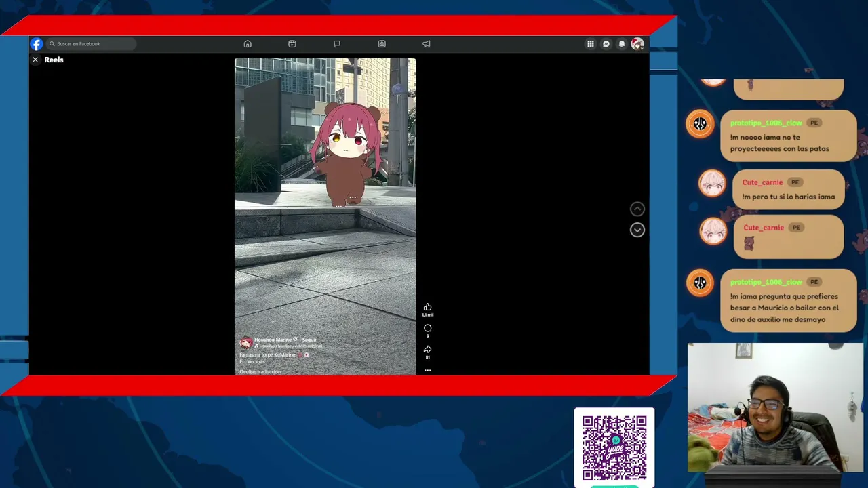Open the Marketplace tab icon
The width and height of the screenshot is (868, 488).
click(382, 44)
